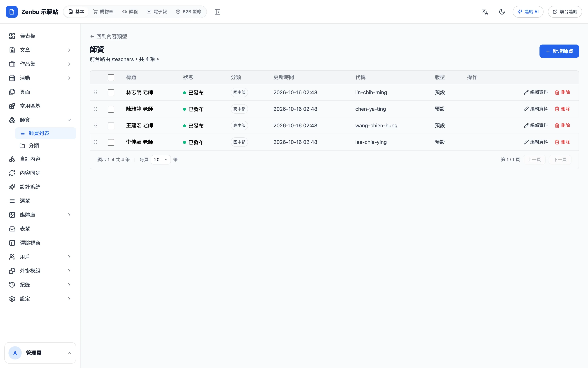Open the 管理員 account menu
The width and height of the screenshot is (588, 368).
pyautogui.click(x=40, y=353)
